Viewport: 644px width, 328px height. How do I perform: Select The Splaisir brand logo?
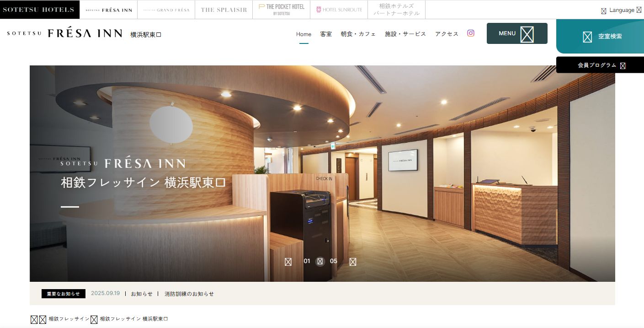224,10
